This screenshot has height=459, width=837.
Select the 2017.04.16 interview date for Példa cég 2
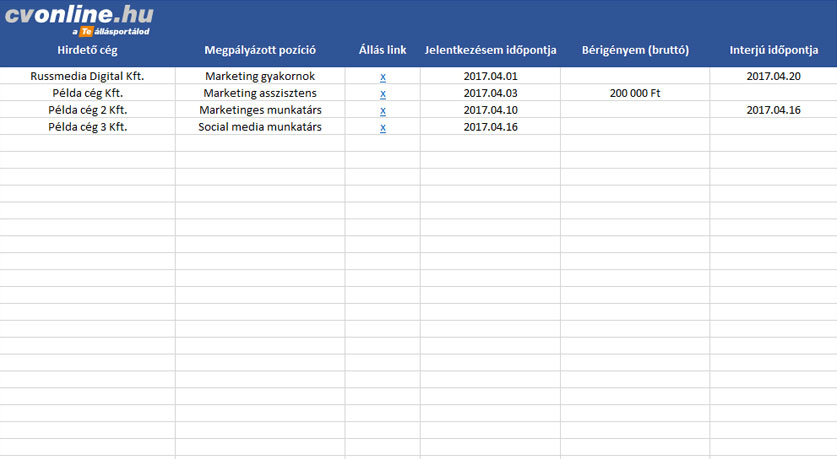pyautogui.click(x=773, y=110)
